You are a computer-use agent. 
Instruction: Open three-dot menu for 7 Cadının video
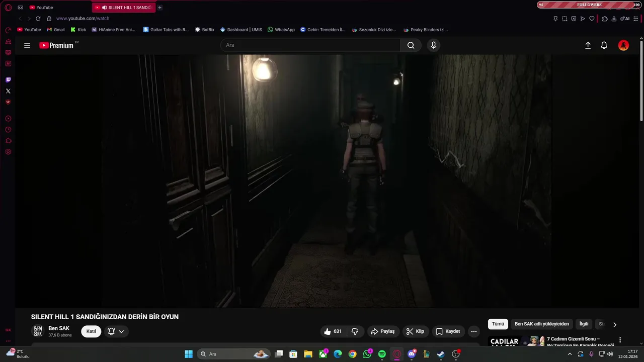tap(620, 340)
